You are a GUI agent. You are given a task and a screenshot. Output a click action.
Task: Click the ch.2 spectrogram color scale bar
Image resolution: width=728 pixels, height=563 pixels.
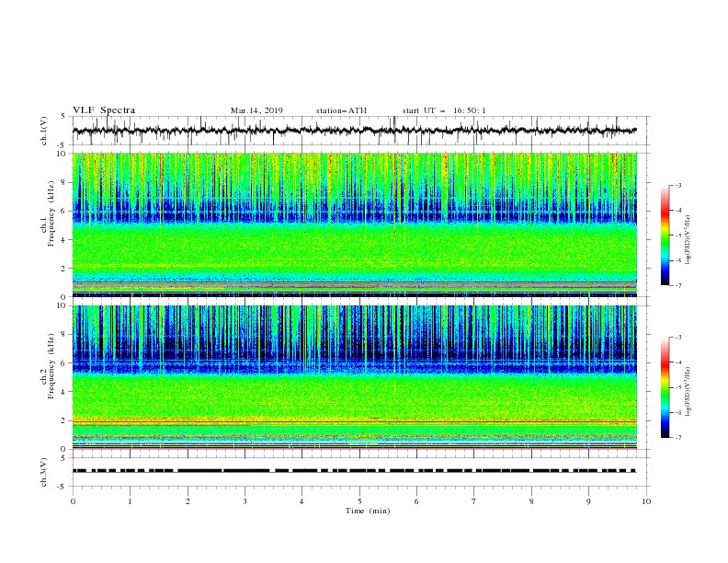665,387
